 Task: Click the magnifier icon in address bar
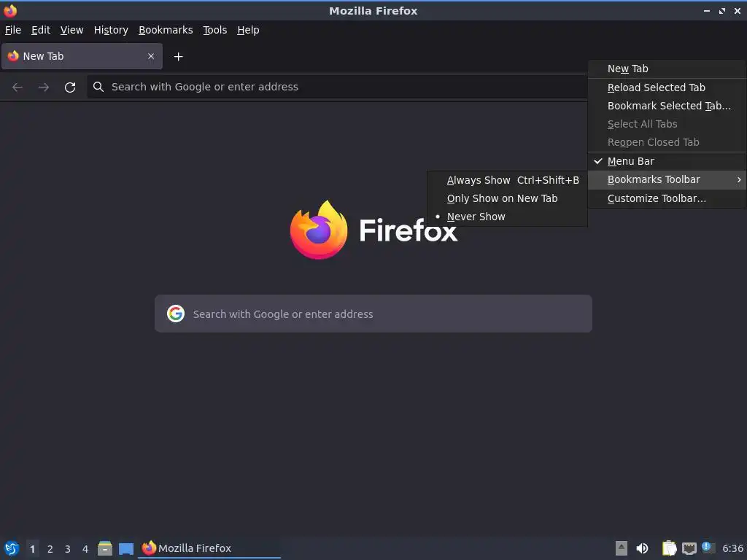coord(98,87)
